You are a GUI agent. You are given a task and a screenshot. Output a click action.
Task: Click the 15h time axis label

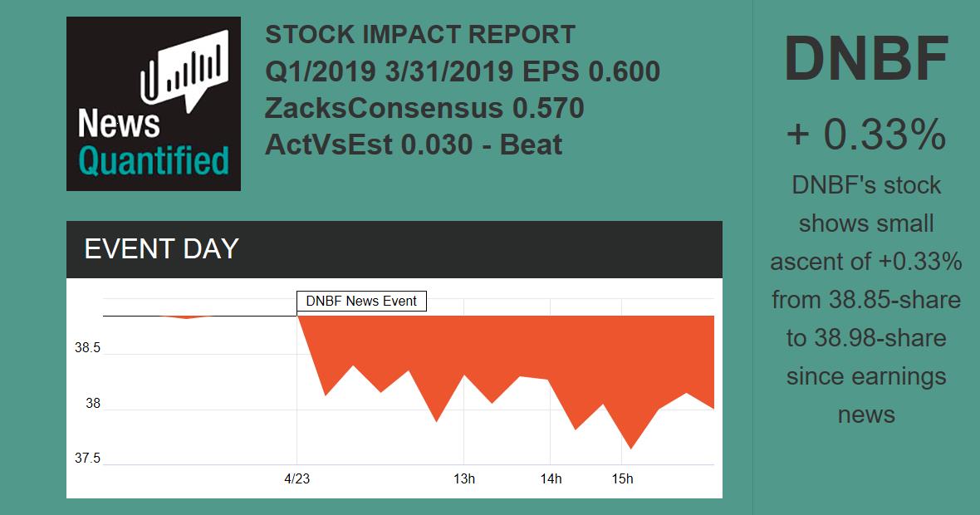click(622, 478)
